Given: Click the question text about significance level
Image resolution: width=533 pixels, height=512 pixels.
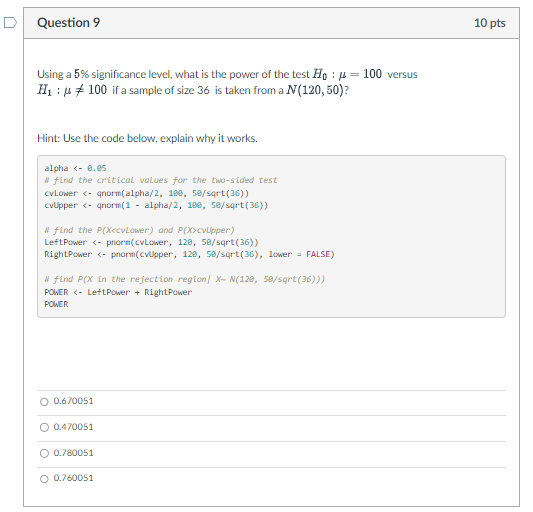Looking at the screenshot, I should [227, 82].
